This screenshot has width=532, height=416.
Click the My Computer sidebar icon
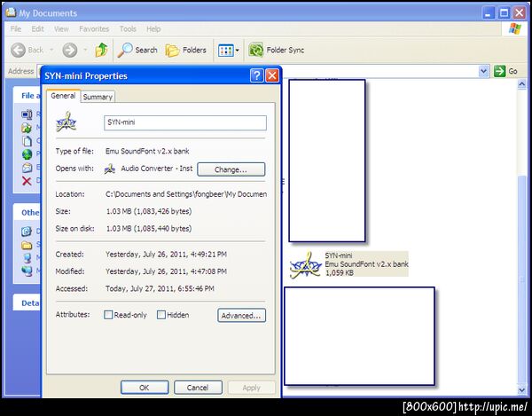point(27,258)
